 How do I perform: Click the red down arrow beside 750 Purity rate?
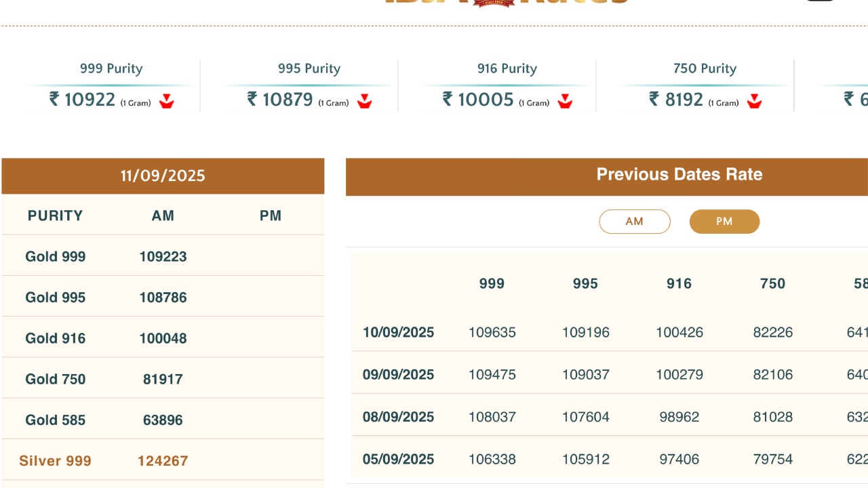point(754,102)
